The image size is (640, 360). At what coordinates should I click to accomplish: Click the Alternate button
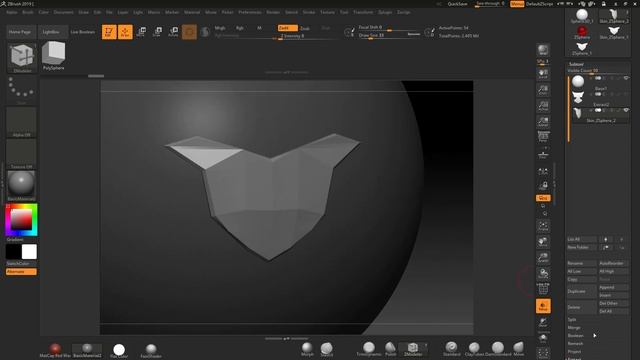click(21, 272)
